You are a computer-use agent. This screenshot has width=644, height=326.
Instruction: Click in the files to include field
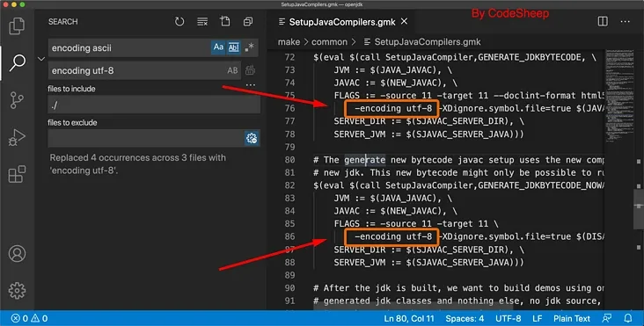pos(154,105)
